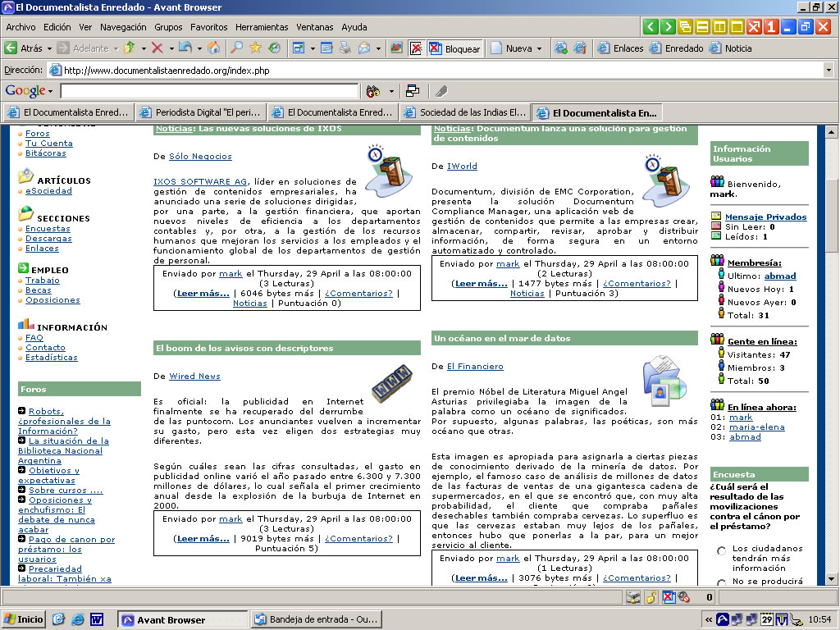The height and width of the screenshot is (630, 840).
Task: Click the Google toolbar binoculars icon
Action: (373, 91)
